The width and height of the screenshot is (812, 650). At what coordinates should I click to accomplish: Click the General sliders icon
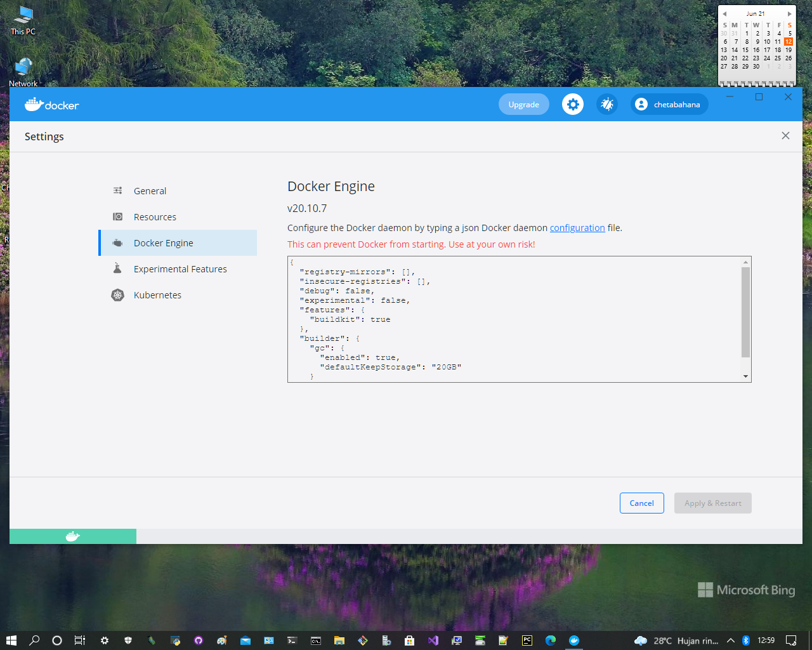117,190
